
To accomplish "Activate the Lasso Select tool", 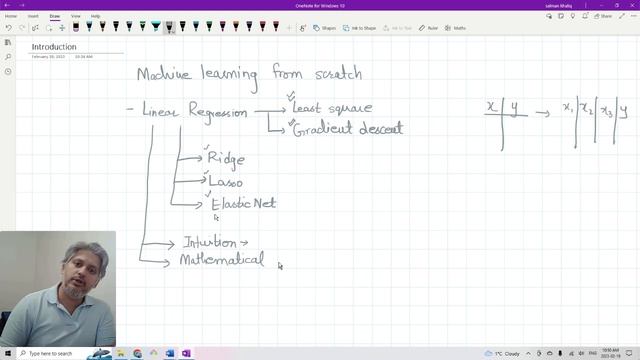I will [x=49, y=28].
